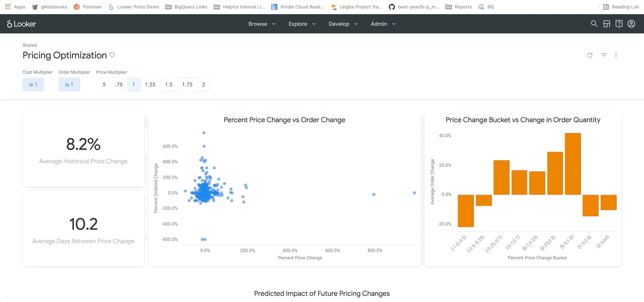Toggle the dashboard filters icon
Screen dimensions: 644x302
click(x=603, y=55)
